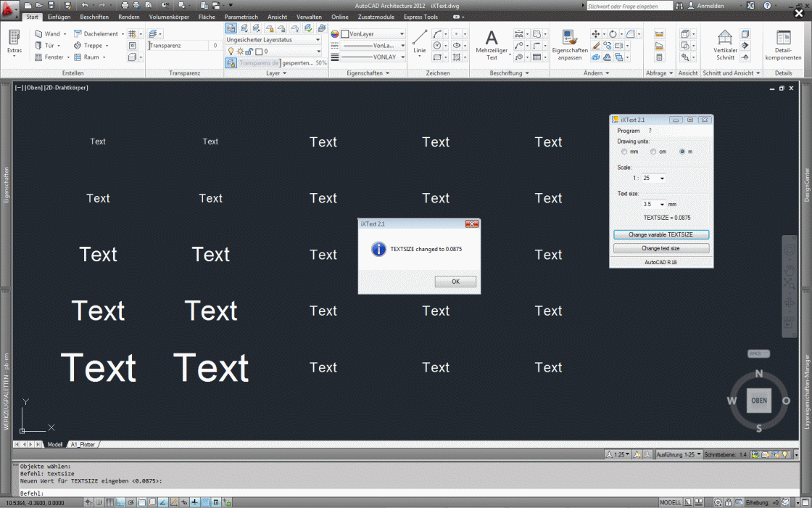Click Anmelden (sign in) in title bar
The width and height of the screenshot is (812, 508).
[x=710, y=6]
